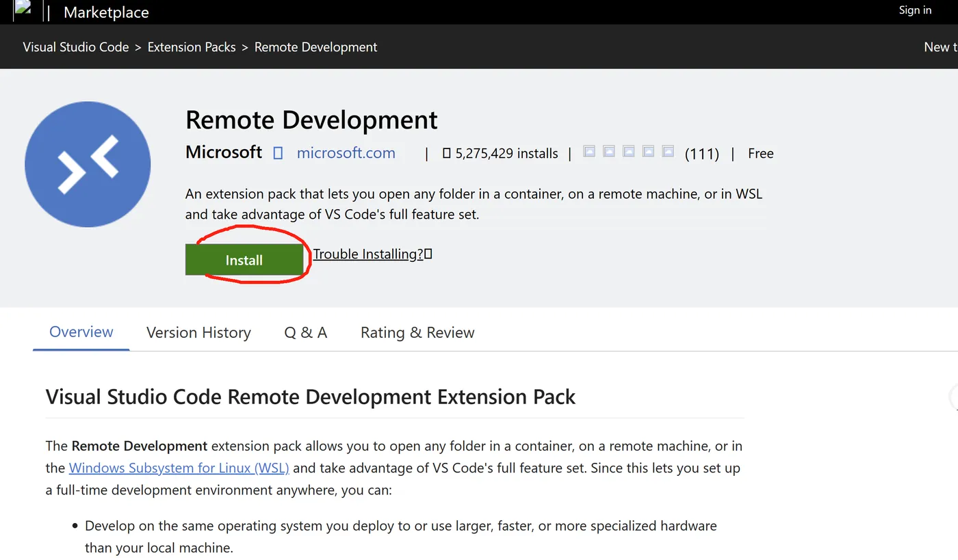This screenshot has height=560, width=958.
Task: Open the Trouble Installing? link
Action: (x=368, y=254)
